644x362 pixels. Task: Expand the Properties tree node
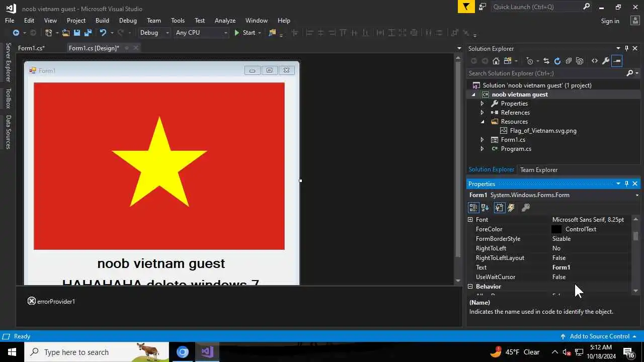pos(482,104)
